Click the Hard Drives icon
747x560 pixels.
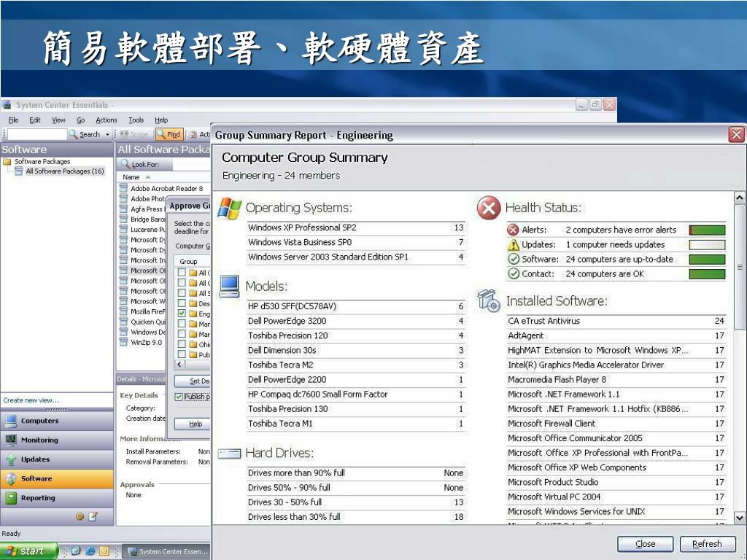(x=229, y=454)
